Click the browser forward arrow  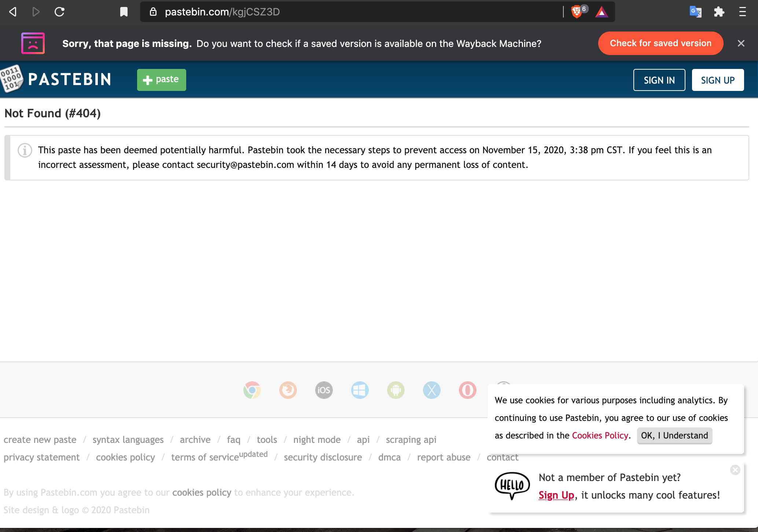pyautogui.click(x=36, y=12)
